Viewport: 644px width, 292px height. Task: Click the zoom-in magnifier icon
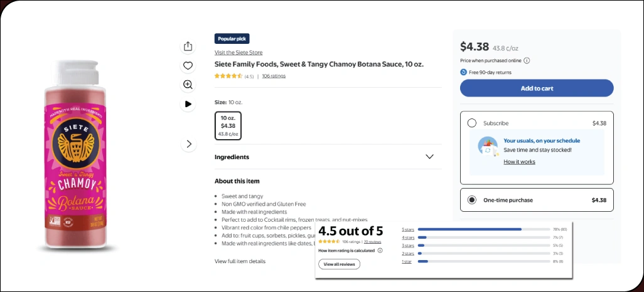click(188, 85)
